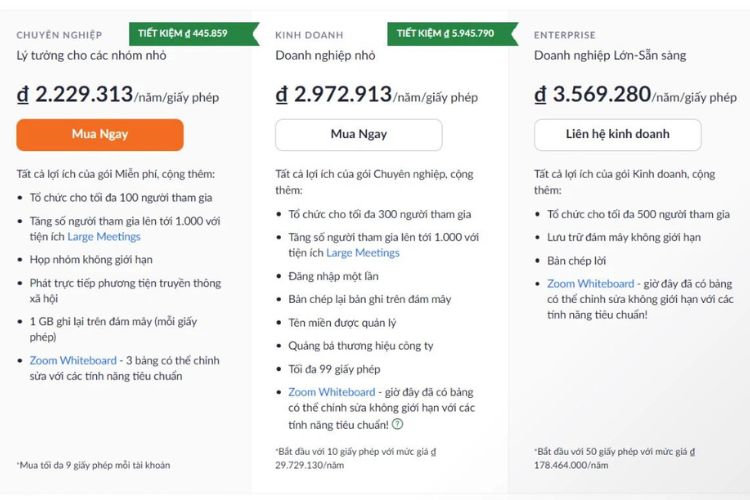Click green Tiết kiệm ₫ 445.859 badge
The width and height of the screenshot is (750, 500).
pos(194,34)
